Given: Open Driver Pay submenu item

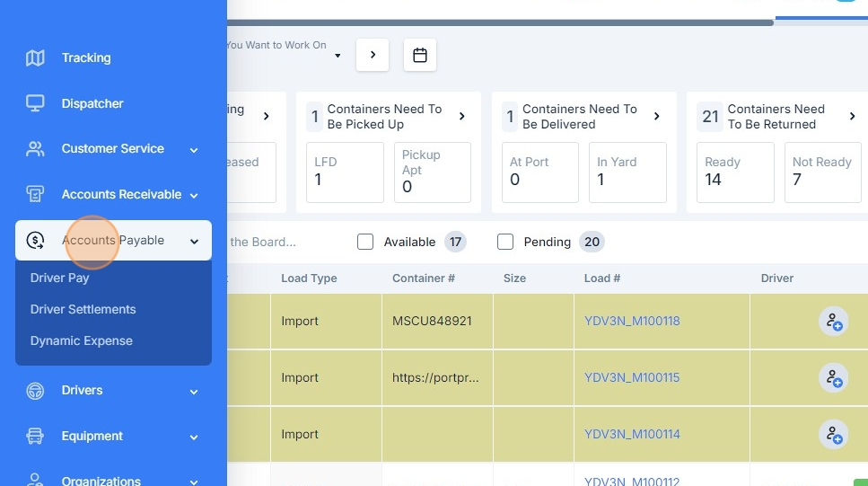Looking at the screenshot, I should (60, 278).
